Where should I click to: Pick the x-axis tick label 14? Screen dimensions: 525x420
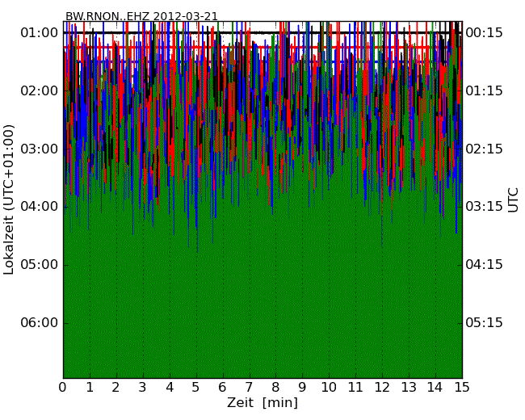point(435,388)
